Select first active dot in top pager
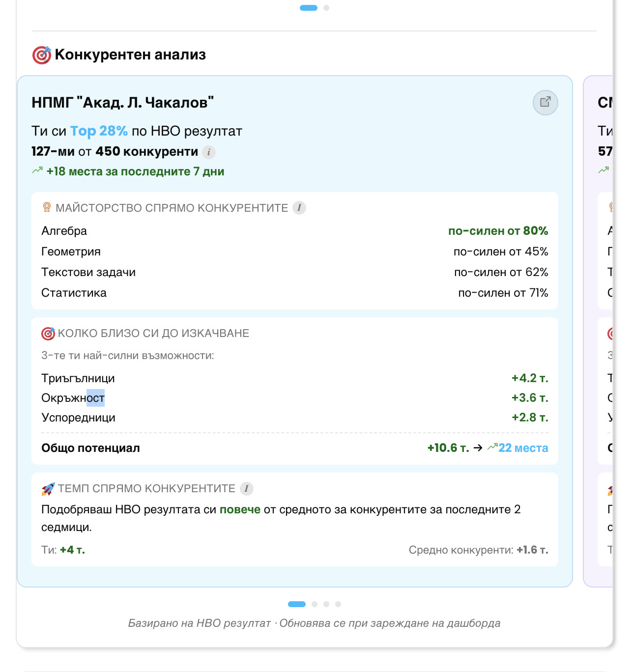632x672 pixels. (x=309, y=8)
